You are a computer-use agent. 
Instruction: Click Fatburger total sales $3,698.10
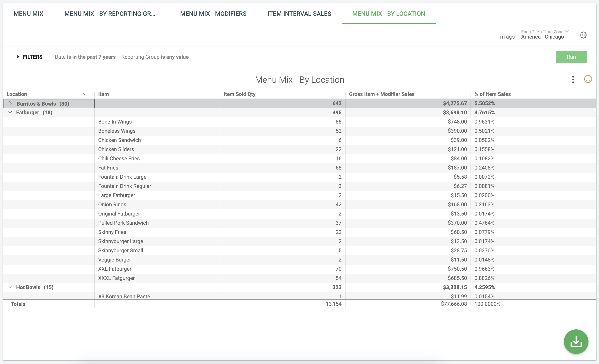[455, 112]
